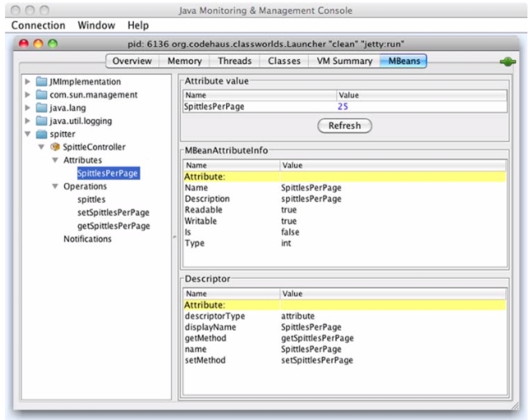Click the inner window's red close button
This screenshot has height=420, width=529.
pos(24,42)
